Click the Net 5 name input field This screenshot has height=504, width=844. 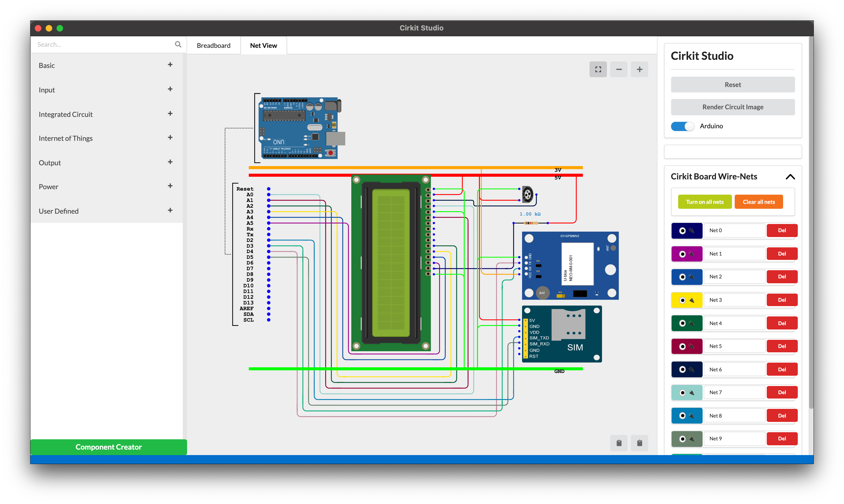[x=734, y=346]
